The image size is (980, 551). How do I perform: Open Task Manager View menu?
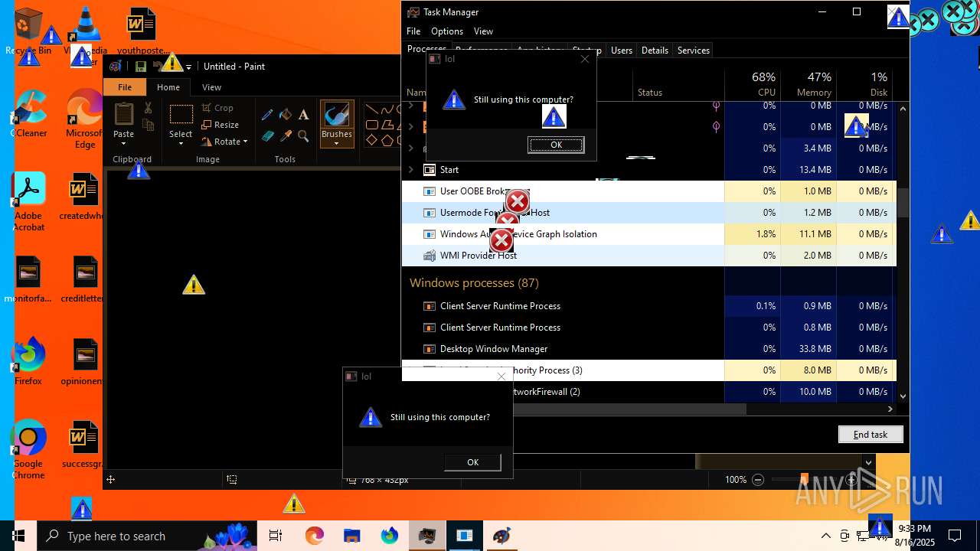(x=483, y=31)
